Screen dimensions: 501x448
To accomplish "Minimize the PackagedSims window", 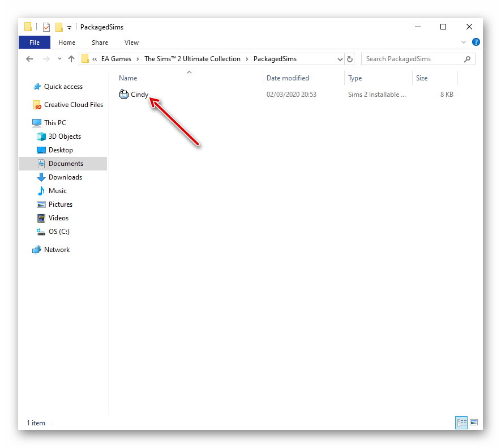I will pyautogui.click(x=418, y=27).
